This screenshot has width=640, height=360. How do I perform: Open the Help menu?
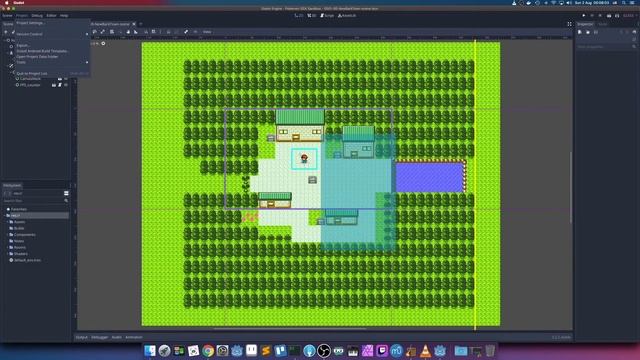tap(64, 16)
